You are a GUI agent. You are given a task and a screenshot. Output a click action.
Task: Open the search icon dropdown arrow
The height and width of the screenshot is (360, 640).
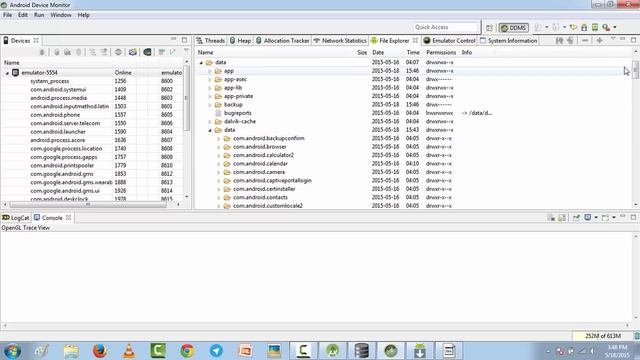click(x=615, y=27)
